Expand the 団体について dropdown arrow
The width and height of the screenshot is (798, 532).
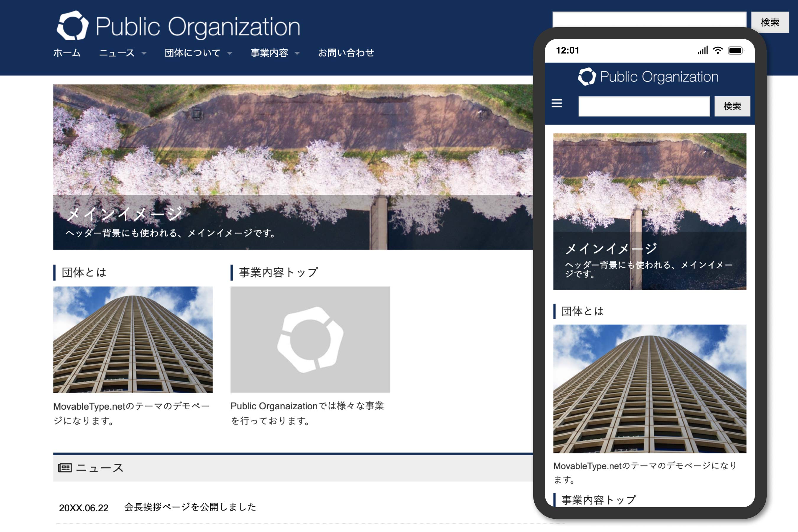tap(230, 53)
